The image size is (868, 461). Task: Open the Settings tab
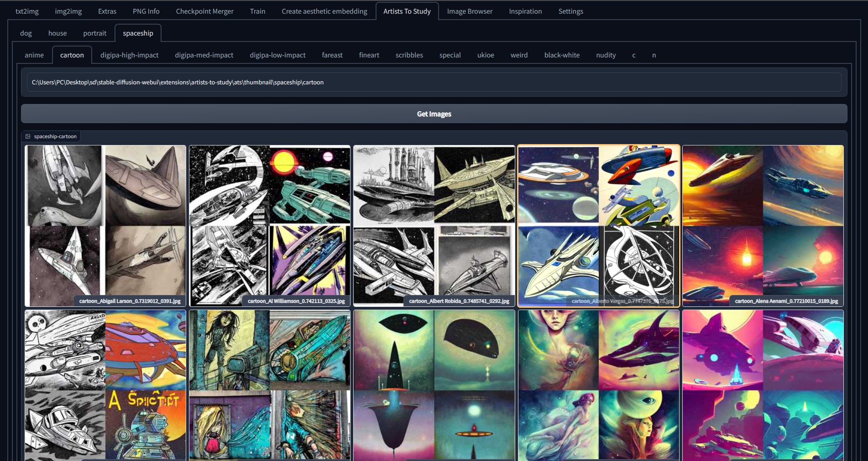[x=570, y=11]
